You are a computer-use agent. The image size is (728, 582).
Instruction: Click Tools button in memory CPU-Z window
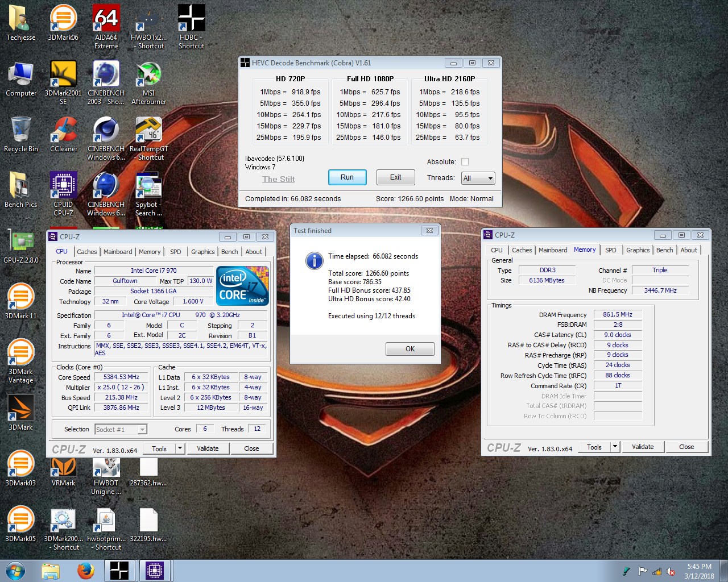click(594, 447)
